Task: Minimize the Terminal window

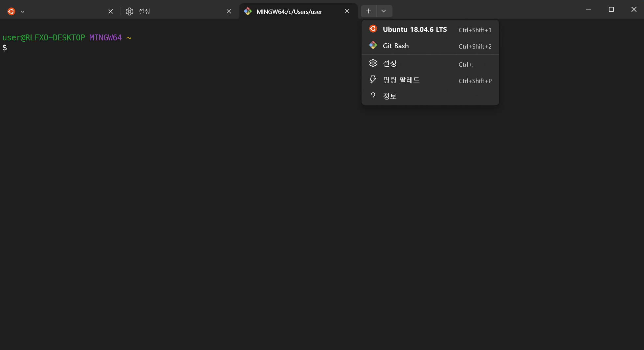Action: tap(589, 10)
